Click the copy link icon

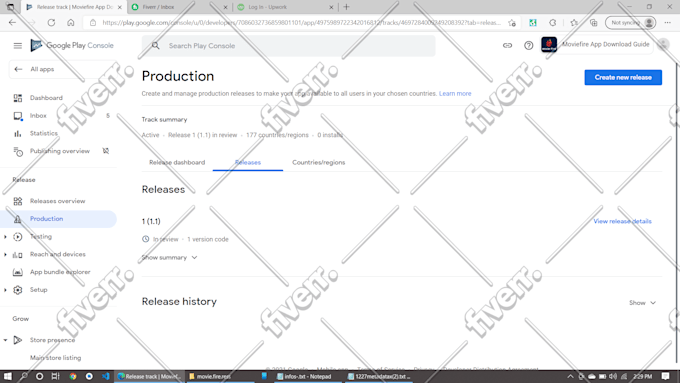(x=507, y=45)
